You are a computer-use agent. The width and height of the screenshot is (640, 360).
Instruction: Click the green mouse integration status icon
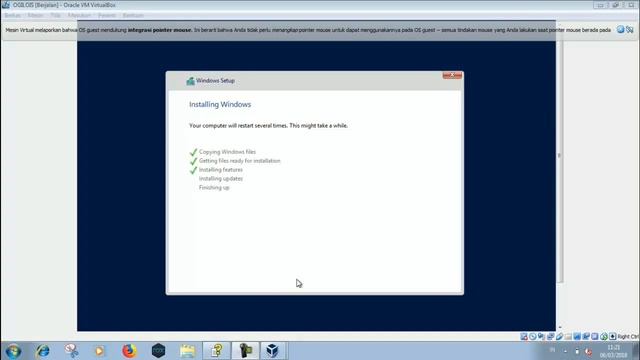[604, 336]
